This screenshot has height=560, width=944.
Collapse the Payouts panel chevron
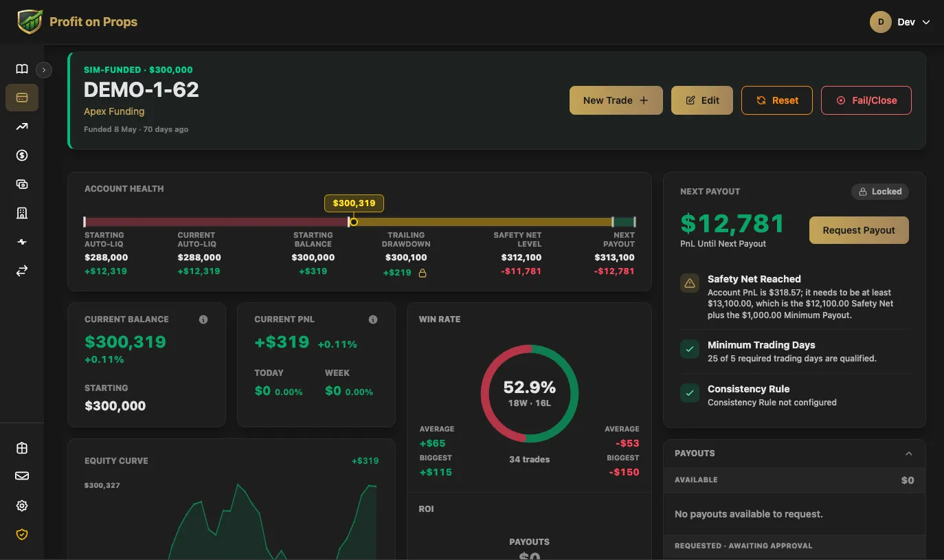tap(909, 453)
